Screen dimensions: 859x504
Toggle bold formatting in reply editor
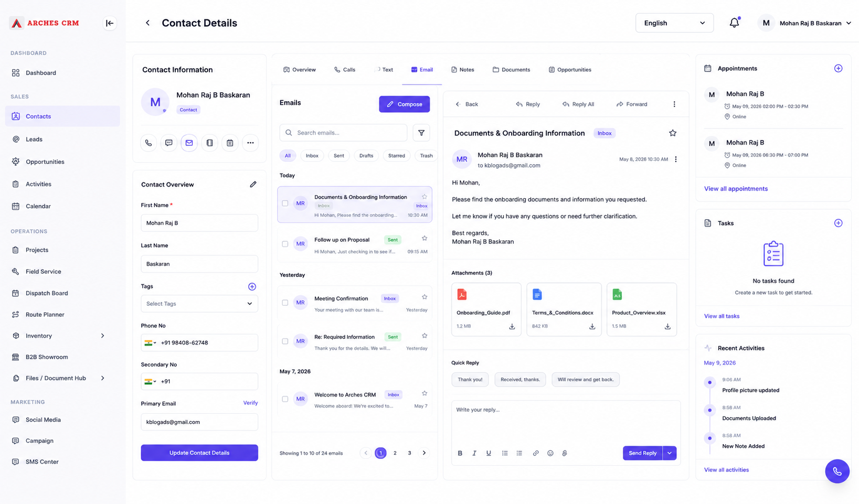pos(460,453)
